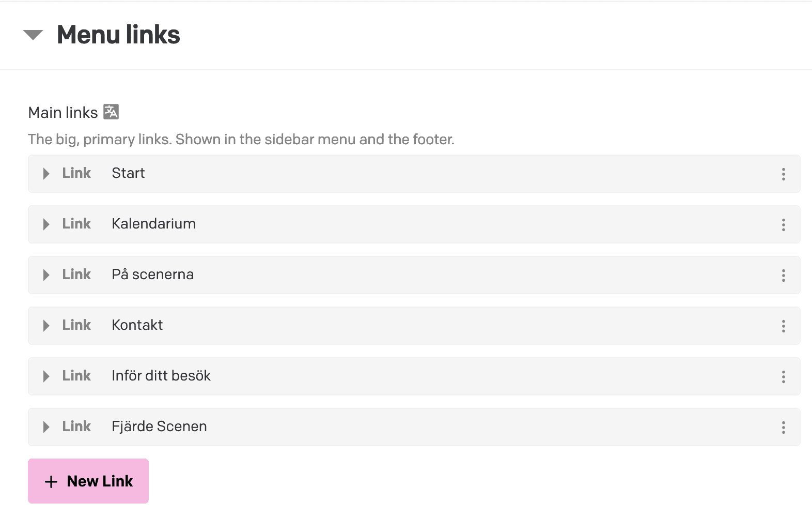The width and height of the screenshot is (812, 518).
Task: Open options menu for Start link
Action: (783, 174)
